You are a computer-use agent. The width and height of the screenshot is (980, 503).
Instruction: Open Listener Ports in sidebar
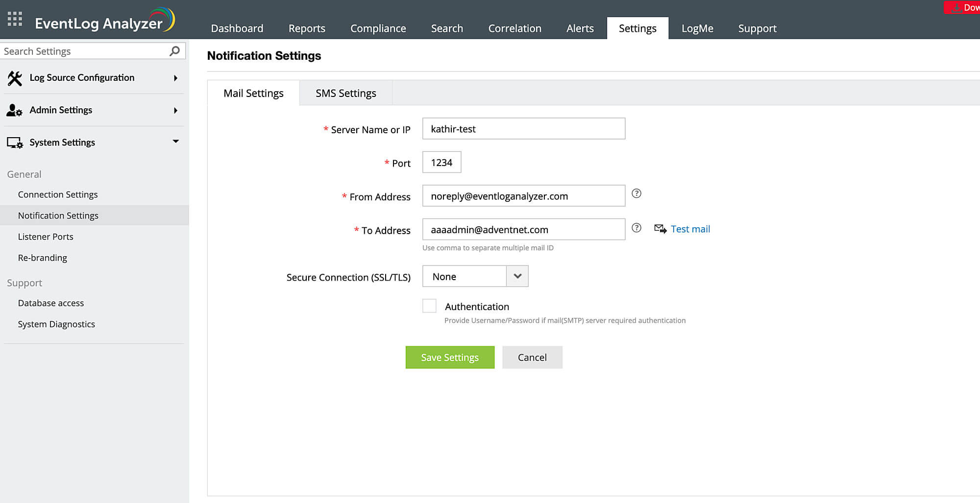pos(46,237)
